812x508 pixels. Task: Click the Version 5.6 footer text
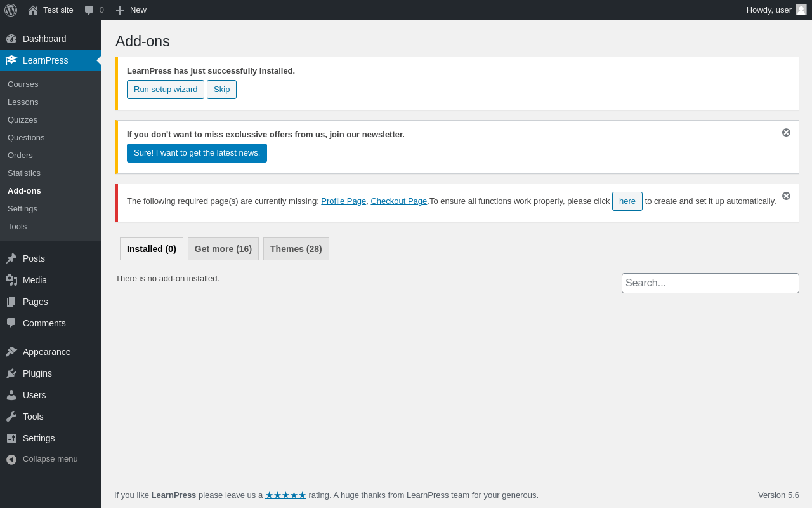pyautogui.click(x=778, y=495)
